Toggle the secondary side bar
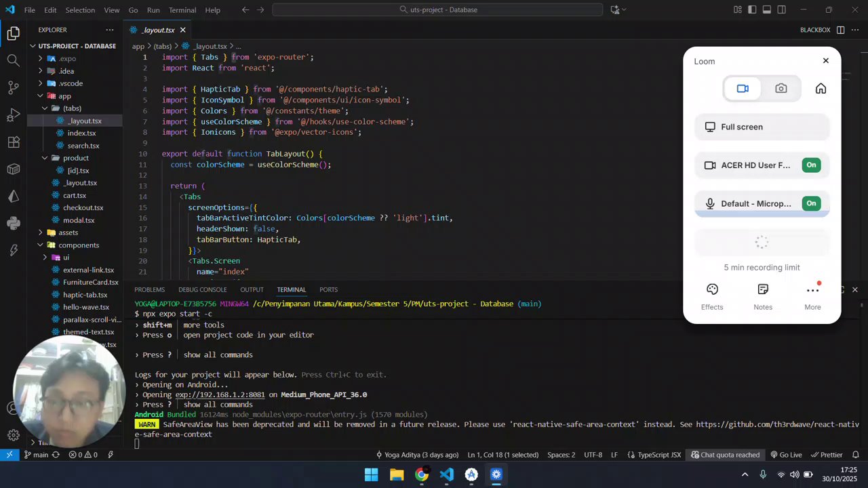 [x=782, y=10]
